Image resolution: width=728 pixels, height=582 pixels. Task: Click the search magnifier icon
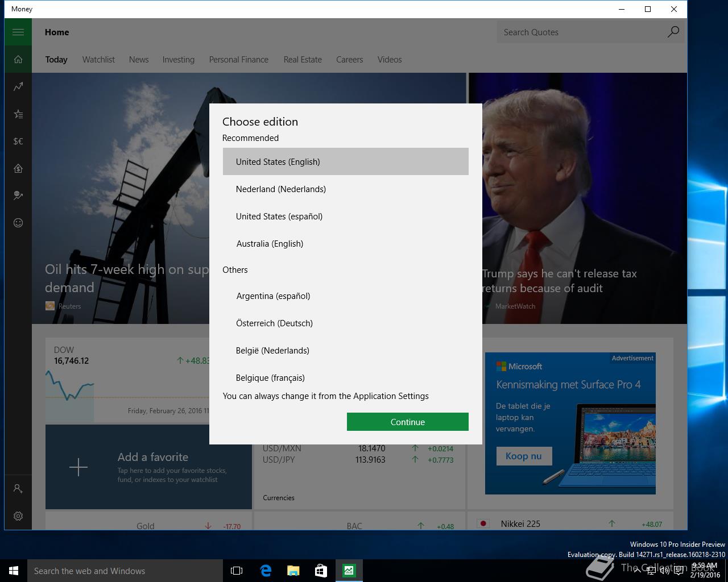pyautogui.click(x=673, y=32)
